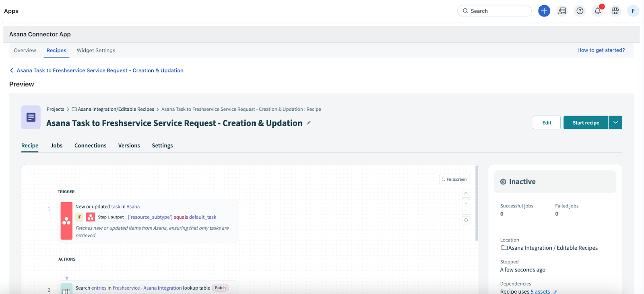Click the fit-to-screen canvas icon
The width and height of the screenshot is (644, 294).
coord(466,220)
